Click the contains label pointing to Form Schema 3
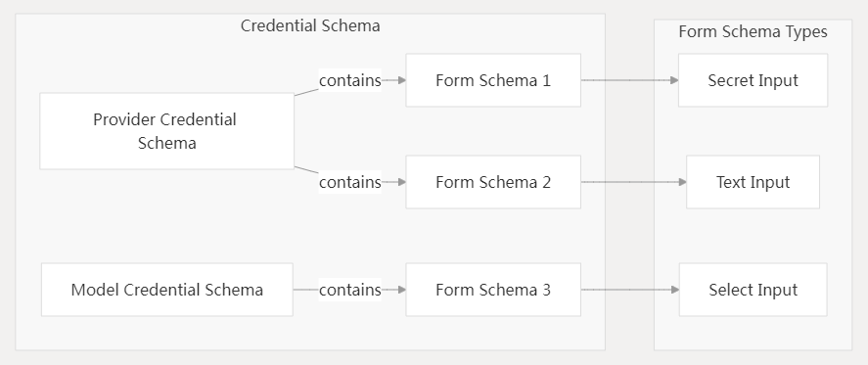The height and width of the screenshot is (365, 868). tap(350, 290)
